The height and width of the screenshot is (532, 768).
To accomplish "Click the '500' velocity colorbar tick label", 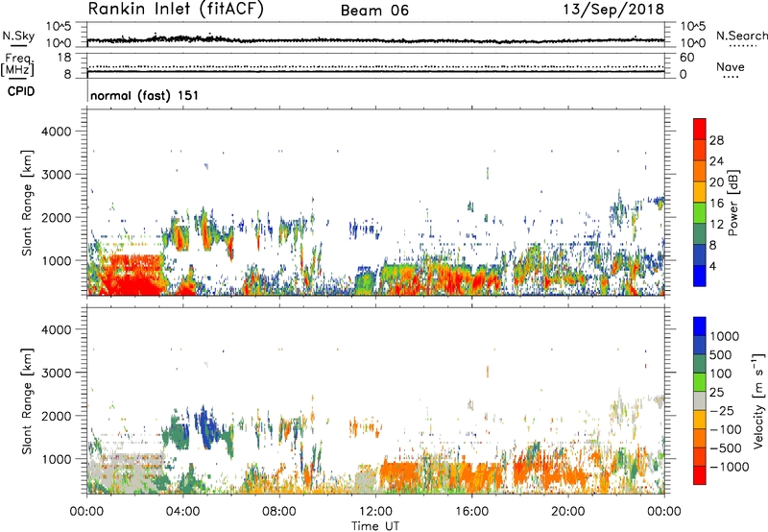I will click(x=721, y=354).
